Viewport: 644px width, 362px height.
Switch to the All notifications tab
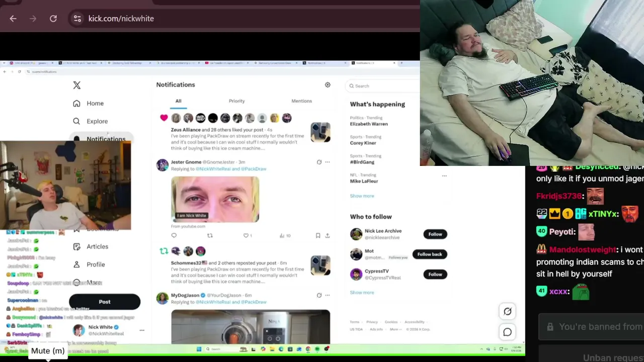[x=178, y=101]
